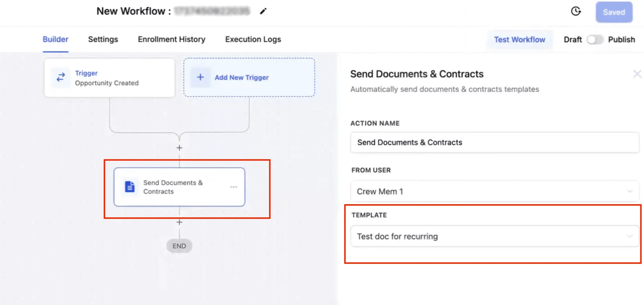644x305 pixels.
Task: Open the Execution Logs tab
Action: pos(253,39)
